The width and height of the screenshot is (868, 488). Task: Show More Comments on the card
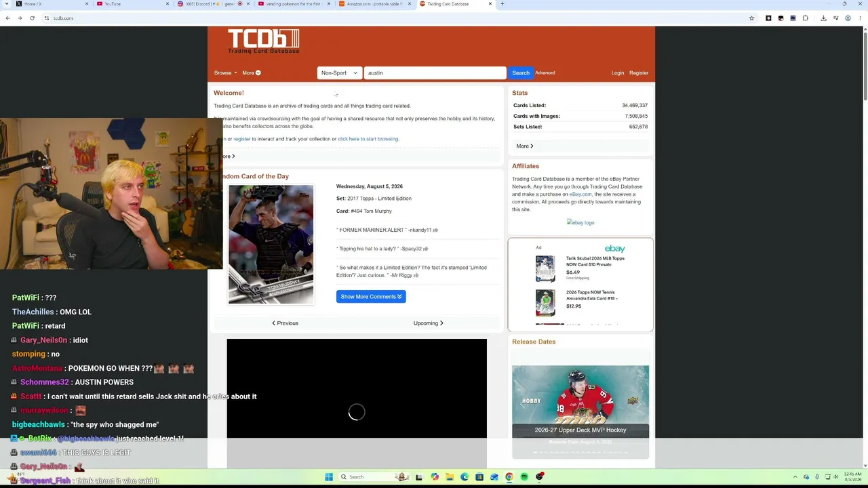tap(371, 296)
